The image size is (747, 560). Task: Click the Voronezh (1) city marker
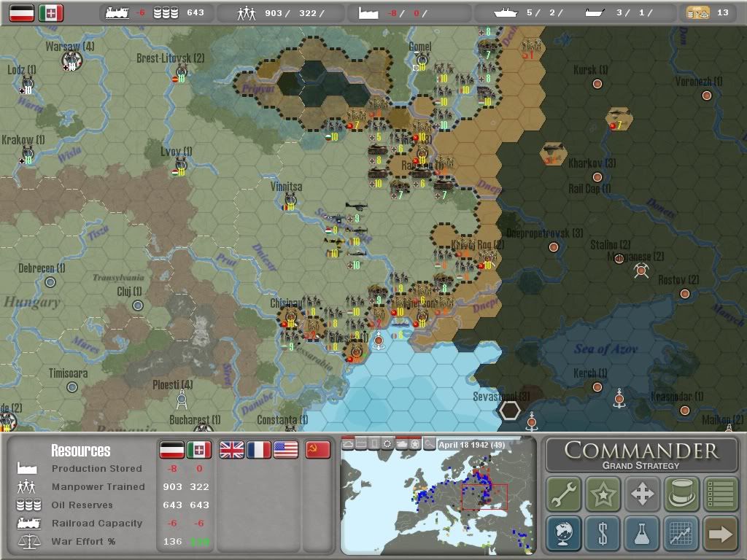(706, 96)
